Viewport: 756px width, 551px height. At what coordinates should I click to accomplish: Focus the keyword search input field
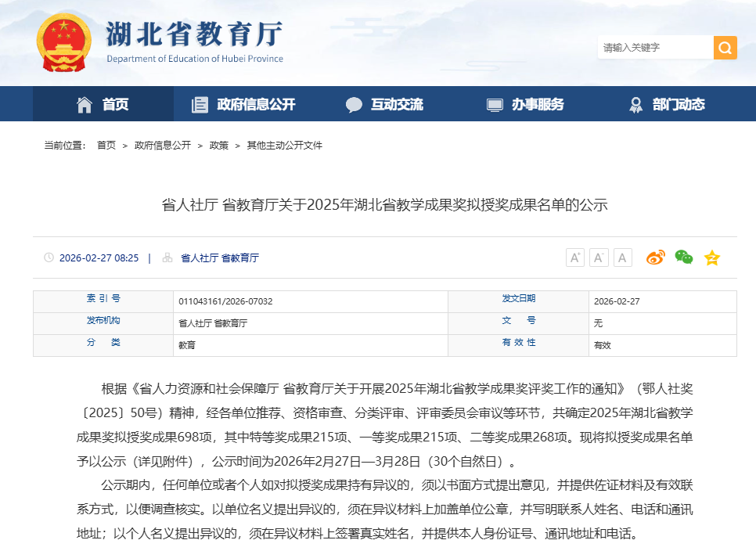[x=654, y=48]
